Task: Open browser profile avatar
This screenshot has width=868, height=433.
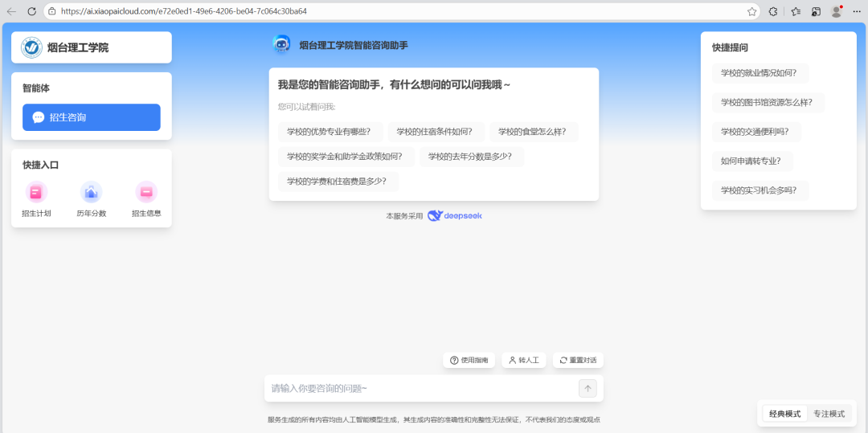Action: [837, 11]
